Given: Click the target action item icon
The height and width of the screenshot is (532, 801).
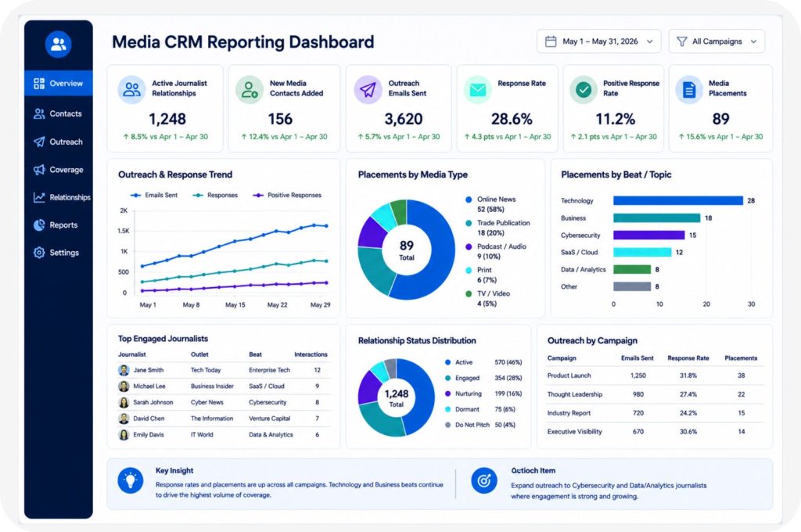Looking at the screenshot, I should pyautogui.click(x=483, y=480).
